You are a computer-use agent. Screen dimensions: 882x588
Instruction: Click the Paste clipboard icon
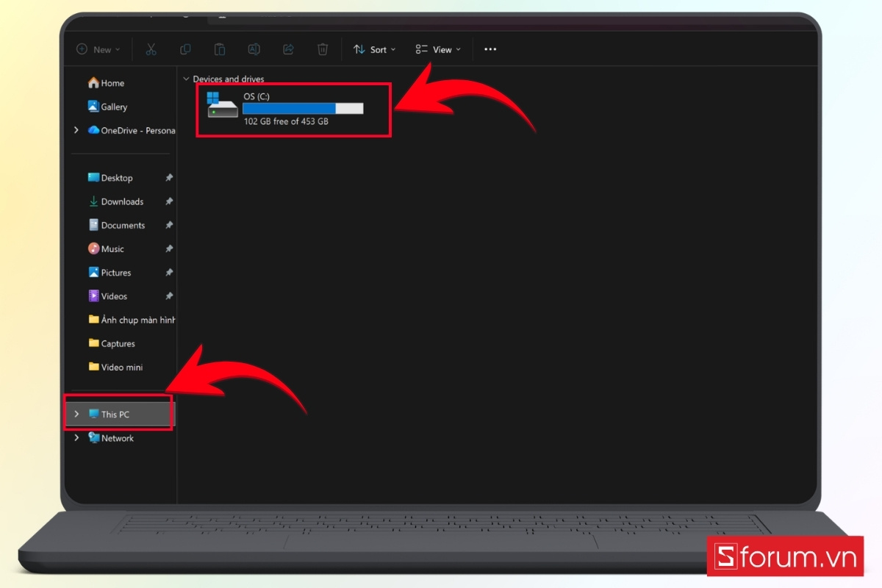[x=220, y=49]
